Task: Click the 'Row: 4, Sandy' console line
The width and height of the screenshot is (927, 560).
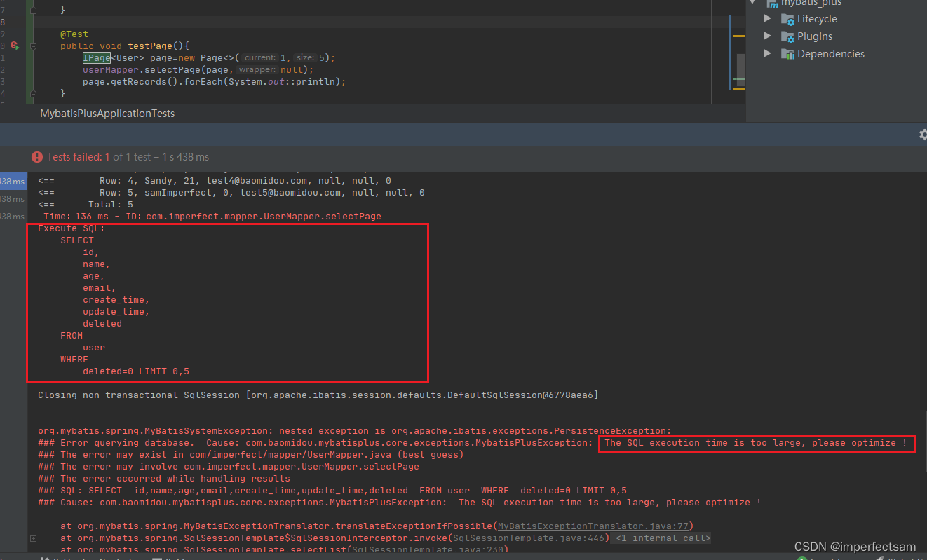Action: [x=215, y=181]
